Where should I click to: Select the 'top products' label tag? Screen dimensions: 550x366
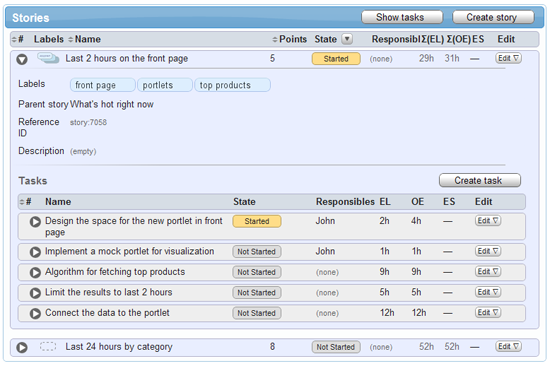click(232, 85)
